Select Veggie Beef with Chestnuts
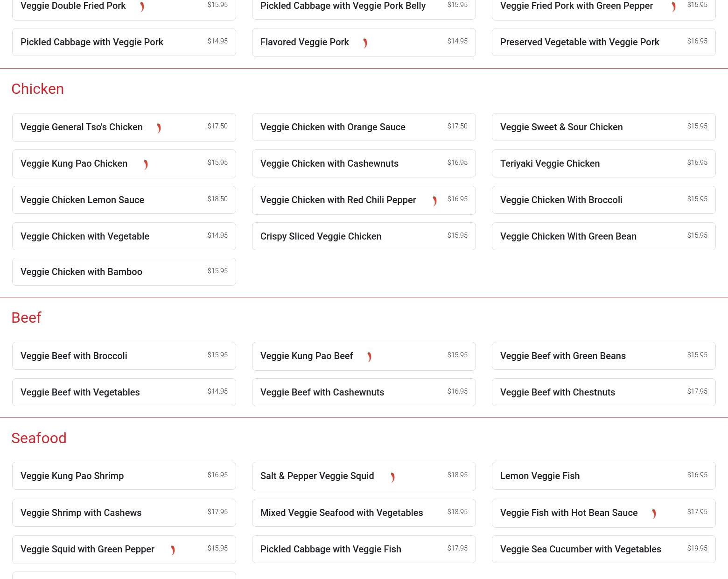Viewport: 728px width, 579px height. [x=558, y=392]
